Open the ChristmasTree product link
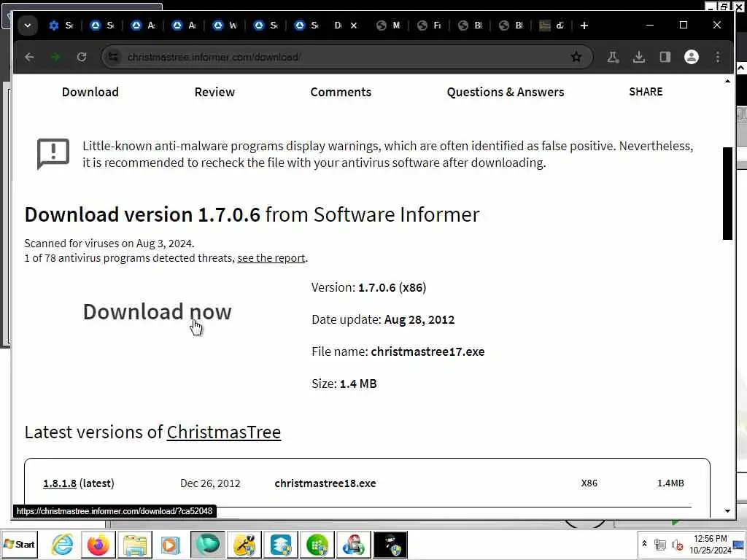747x560 pixels. 224,432
